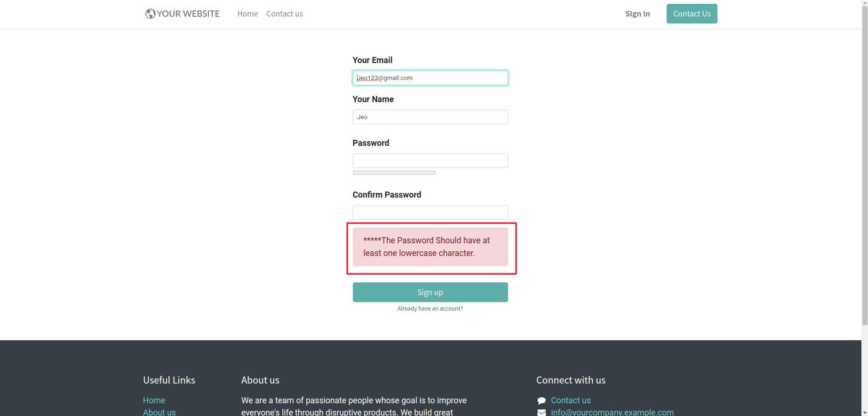Open the footer Home link
Image resolution: width=868 pixels, height=416 pixels.
pyautogui.click(x=154, y=400)
